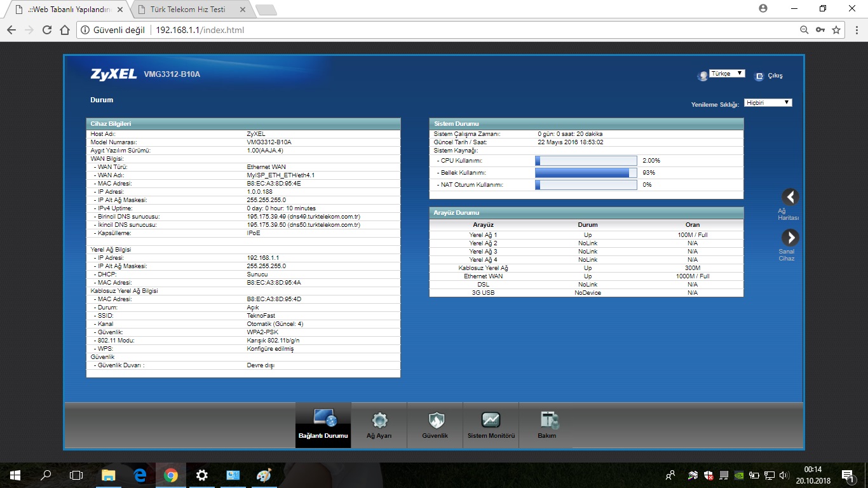Click the firmware version 1.00(AAJA.4)
The height and width of the screenshot is (488, 868).
click(265, 150)
